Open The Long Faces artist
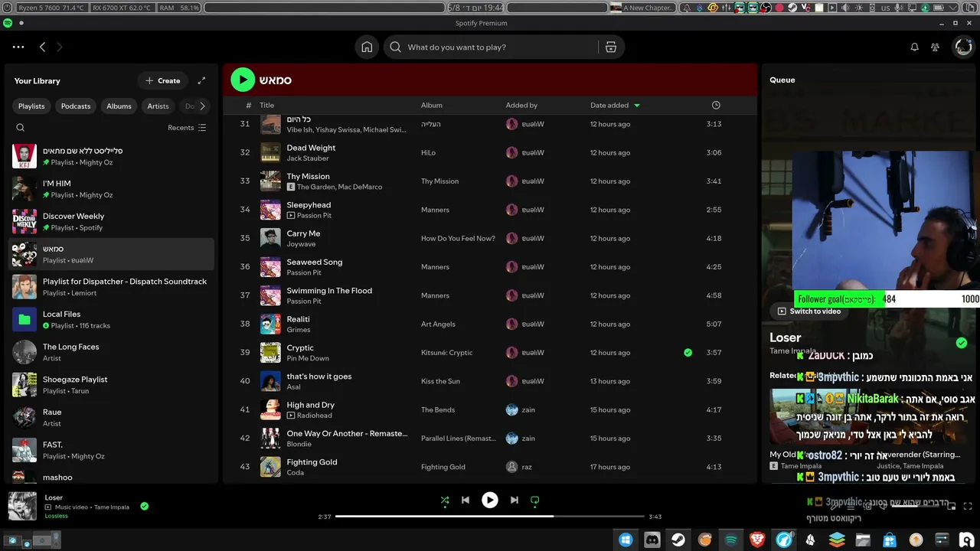Screen dimensions: 980x551 112,352
